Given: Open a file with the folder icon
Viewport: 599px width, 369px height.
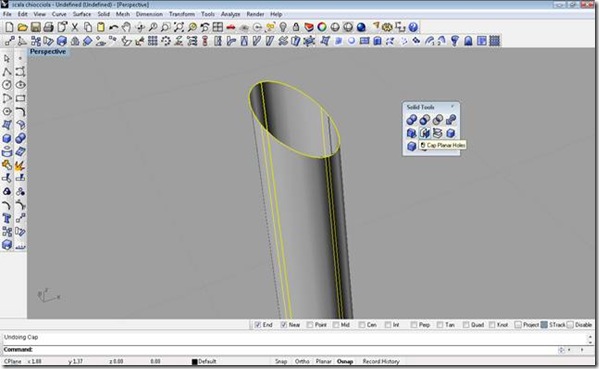Looking at the screenshot, I should click(22, 27).
